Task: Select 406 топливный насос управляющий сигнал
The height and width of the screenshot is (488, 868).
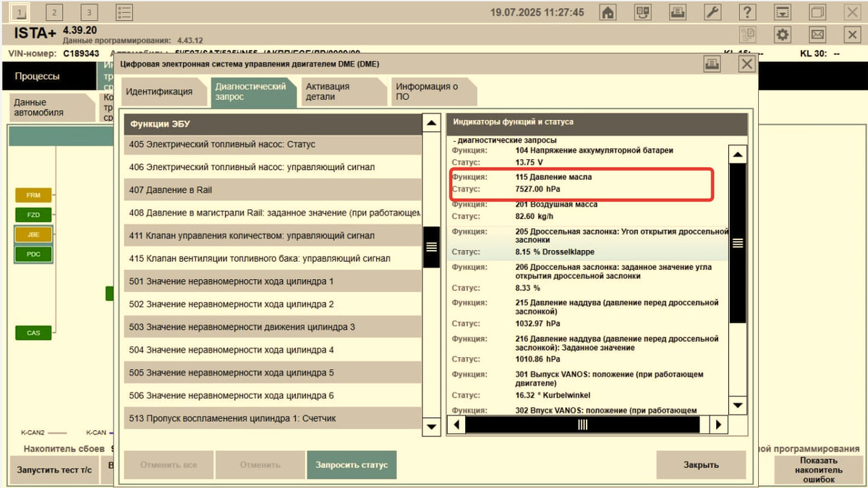Action: click(x=272, y=167)
